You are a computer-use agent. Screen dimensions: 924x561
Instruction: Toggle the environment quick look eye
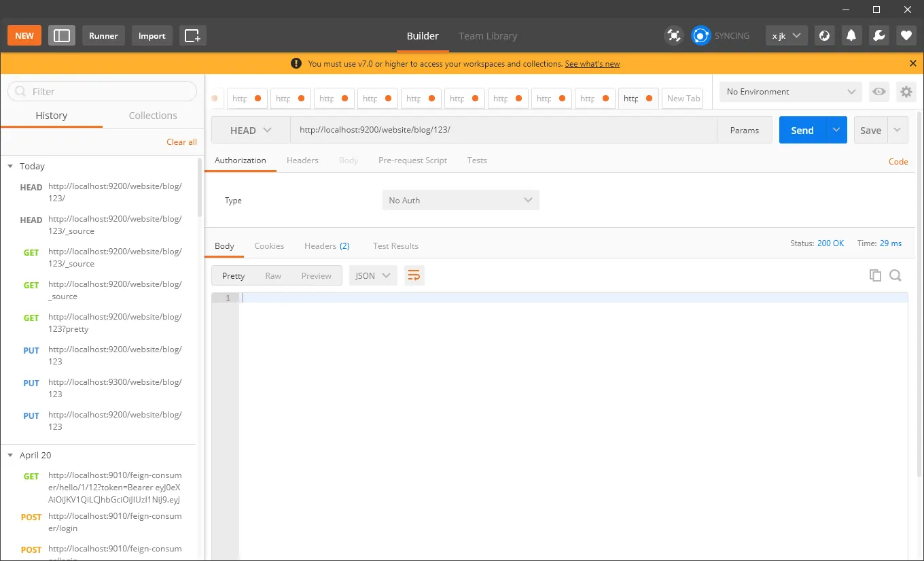click(879, 92)
